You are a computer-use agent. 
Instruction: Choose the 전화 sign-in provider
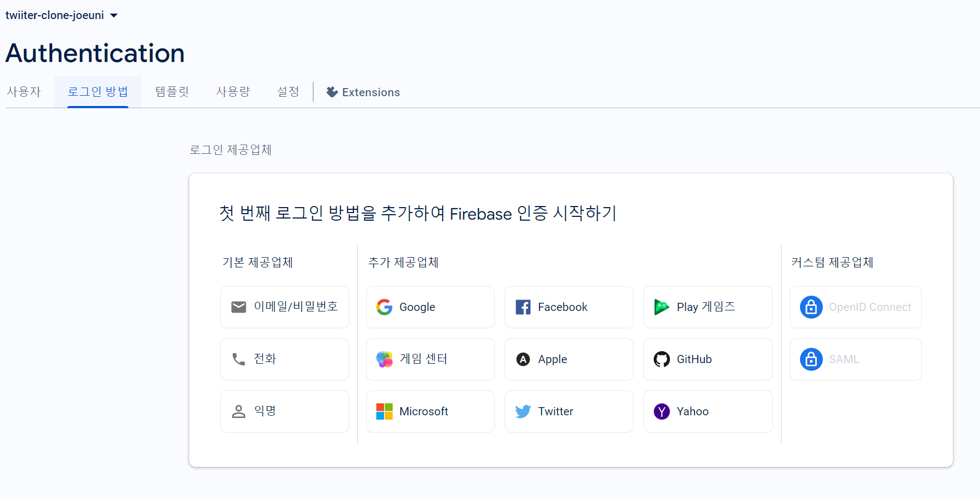pyautogui.click(x=284, y=359)
